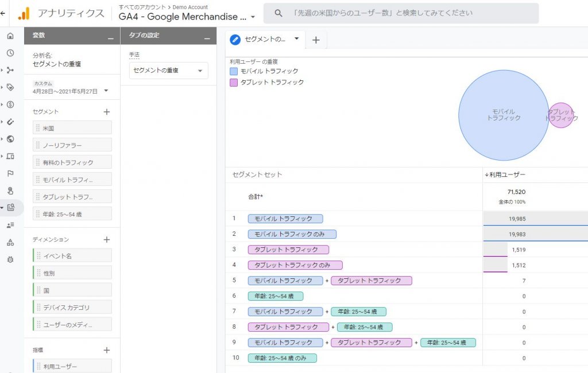Image resolution: width=588 pixels, height=373 pixels.
Task: Open the tag-shaped icon in left sidebar
Action: point(10,87)
